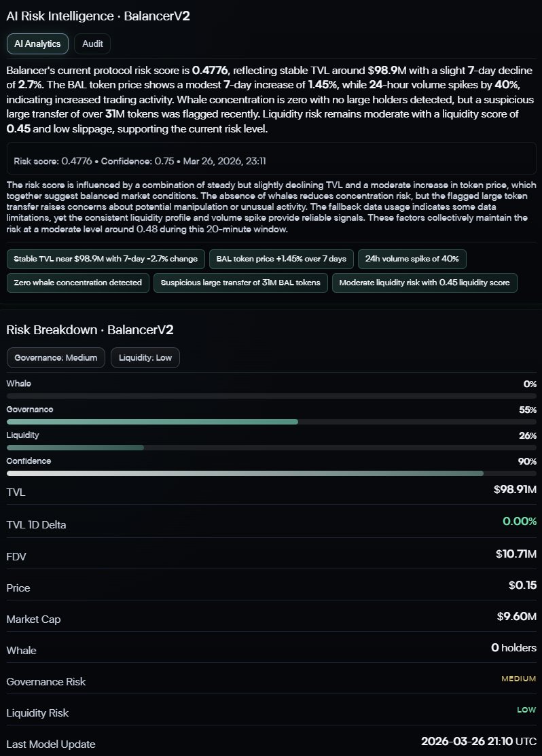Select the BAL token price +1.45% chip
The height and width of the screenshot is (756, 542).
(x=281, y=259)
